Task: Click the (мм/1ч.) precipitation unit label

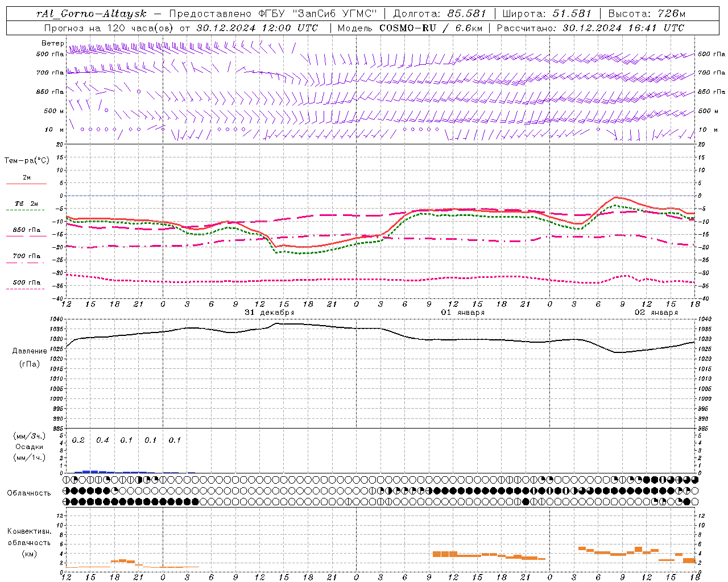Action: coord(30,458)
